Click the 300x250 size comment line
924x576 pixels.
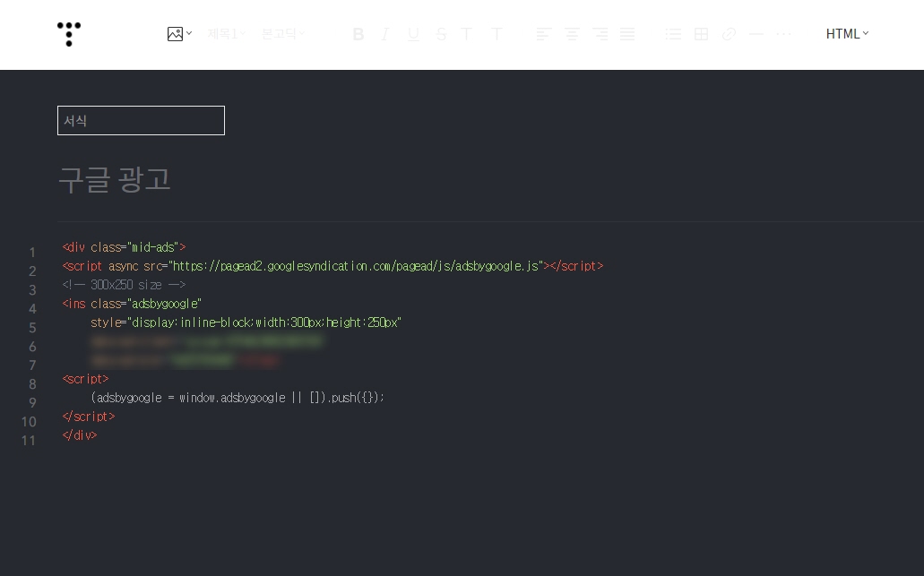click(x=124, y=285)
